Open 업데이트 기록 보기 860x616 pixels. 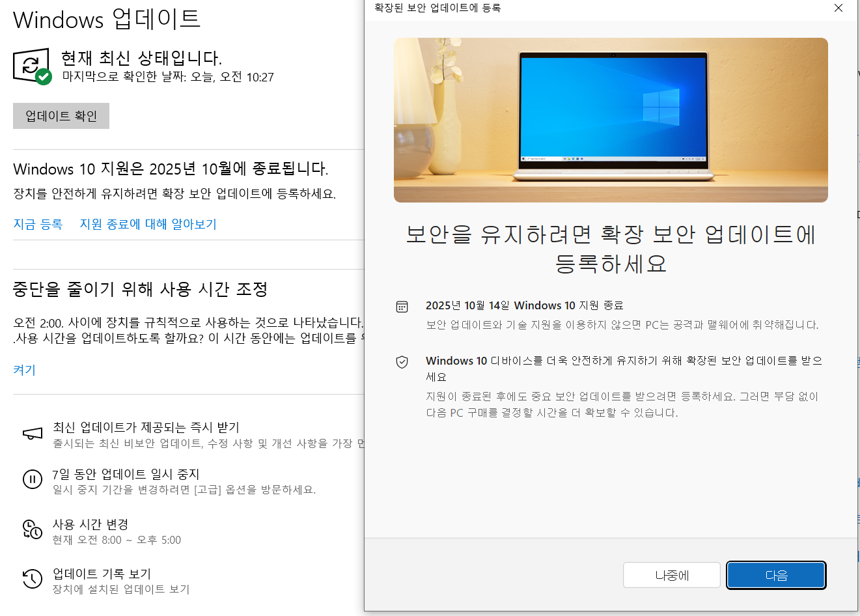pos(102,574)
